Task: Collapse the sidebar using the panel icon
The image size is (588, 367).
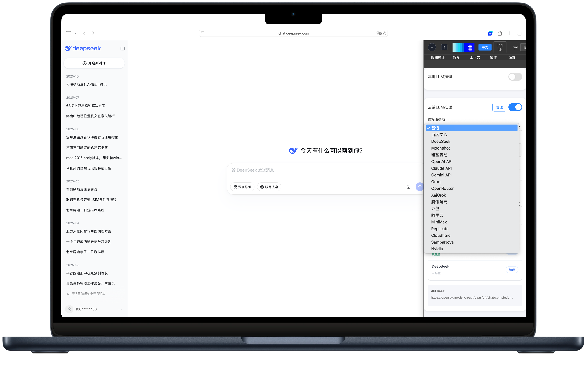Action: click(122, 49)
